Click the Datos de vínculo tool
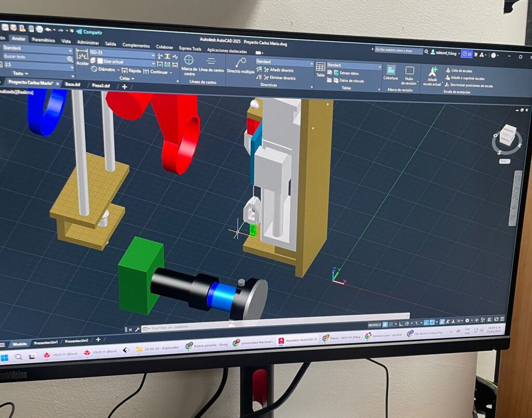The width and height of the screenshot is (532, 418). [x=349, y=81]
